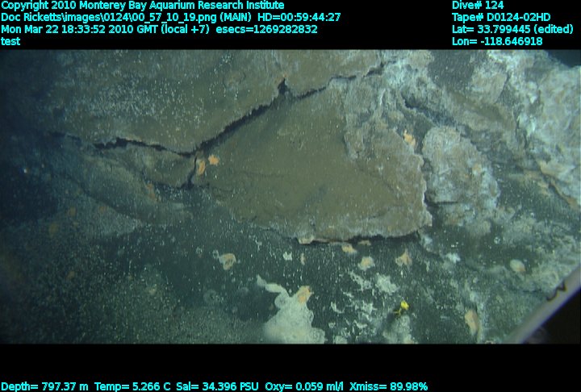Click the 'Oxy= 0.059 ml/l' reading

coord(304,386)
